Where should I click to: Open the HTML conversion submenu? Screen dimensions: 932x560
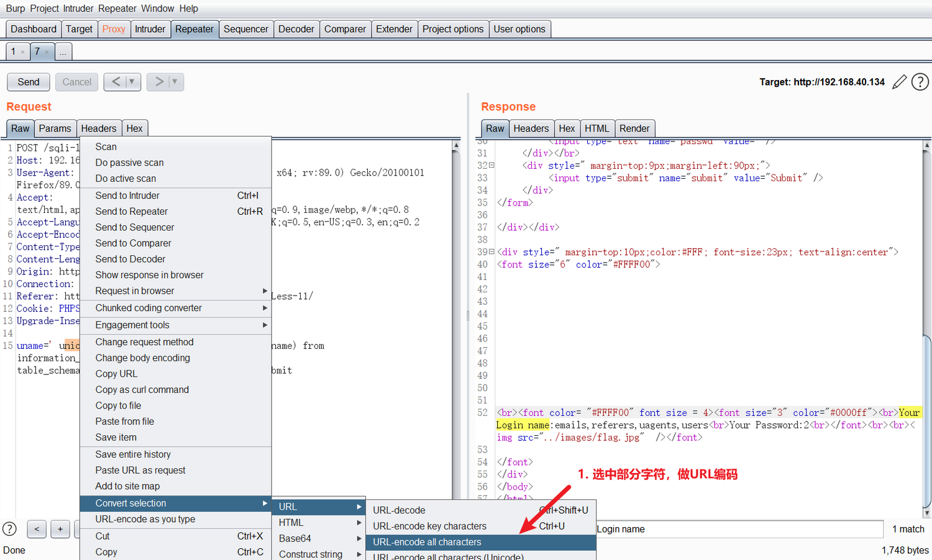pos(319,523)
